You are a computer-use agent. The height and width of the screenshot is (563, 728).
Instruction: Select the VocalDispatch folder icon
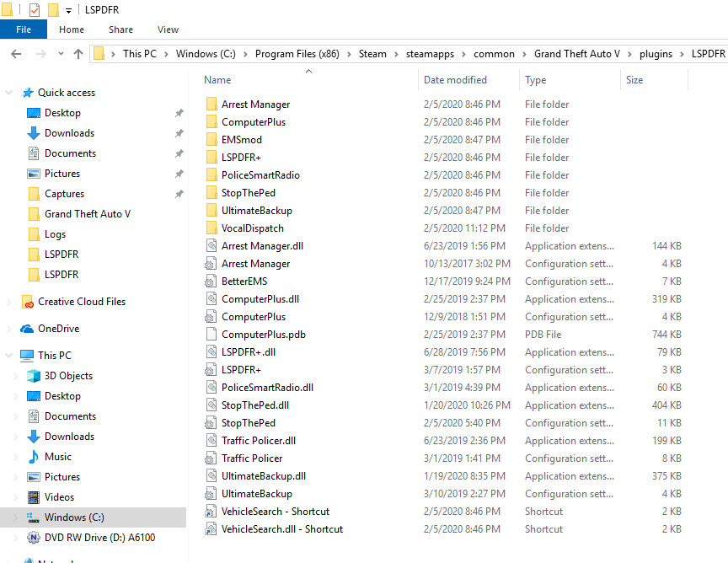click(x=211, y=228)
